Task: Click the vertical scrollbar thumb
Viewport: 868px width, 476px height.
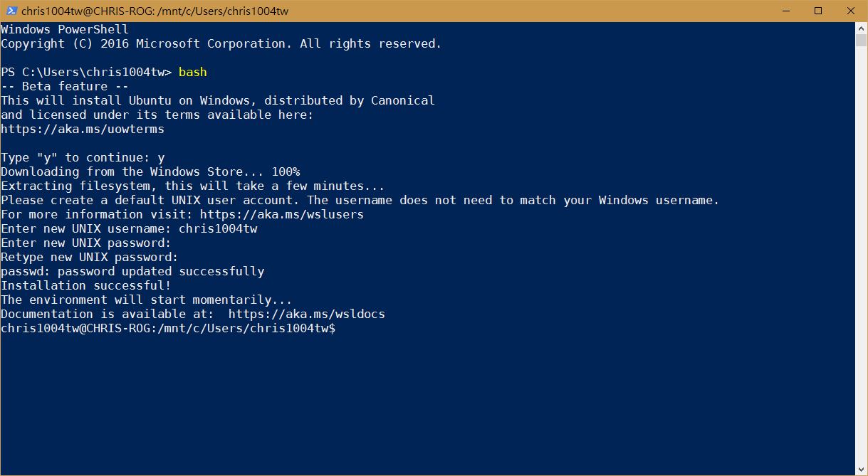Action: tap(861, 40)
